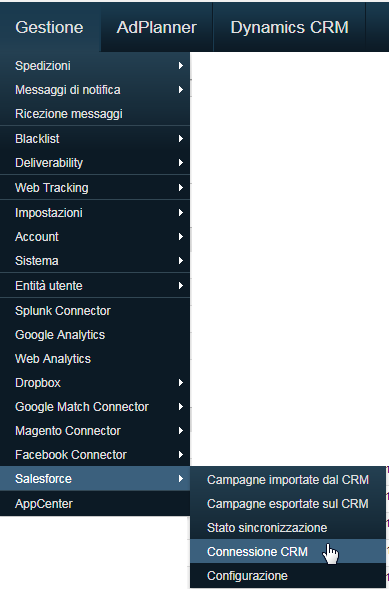Expand the Blacklist submenu arrow

181,139
